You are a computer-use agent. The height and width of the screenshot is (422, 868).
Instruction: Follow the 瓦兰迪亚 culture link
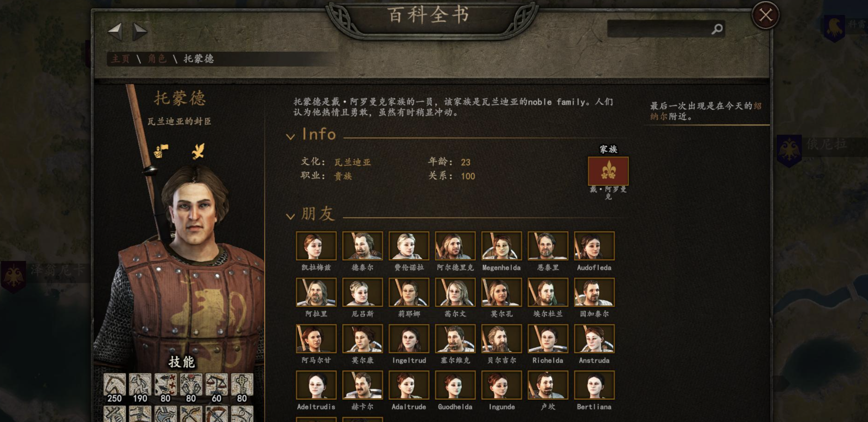click(x=352, y=162)
